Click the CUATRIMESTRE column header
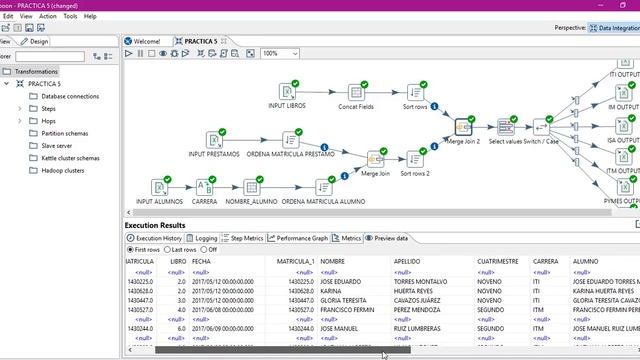The image size is (640, 360). [x=498, y=261]
